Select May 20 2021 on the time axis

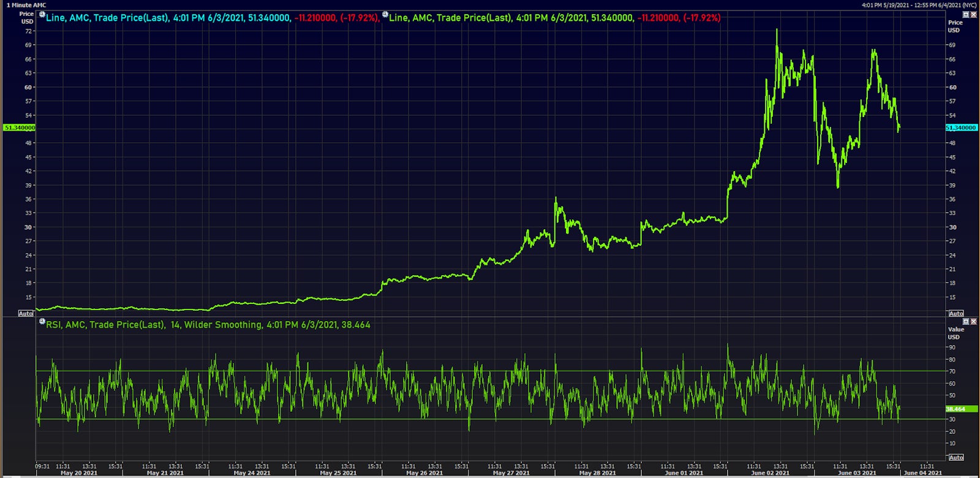(79, 472)
